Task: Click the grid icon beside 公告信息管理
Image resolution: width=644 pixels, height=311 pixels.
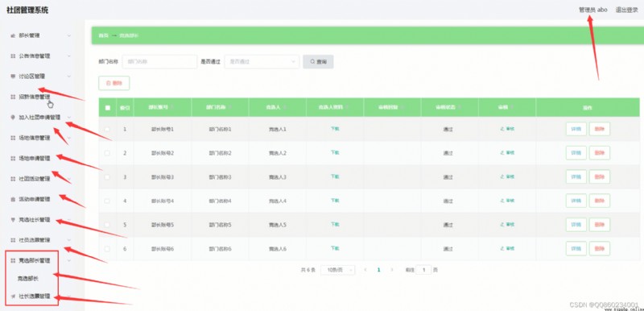Action: (12, 56)
